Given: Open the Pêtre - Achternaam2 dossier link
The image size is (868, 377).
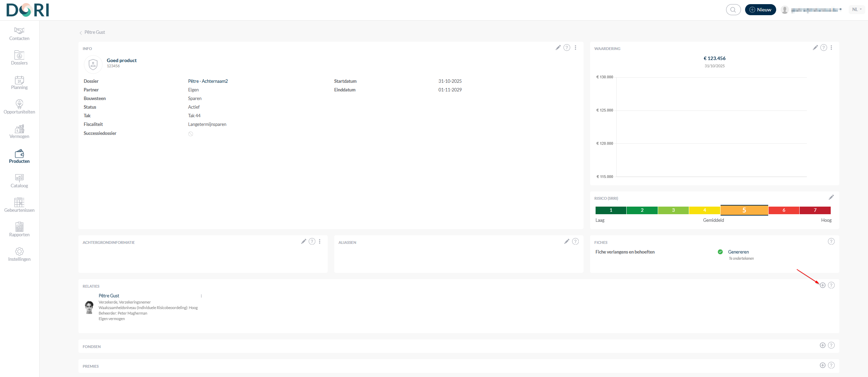Looking at the screenshot, I should point(208,81).
